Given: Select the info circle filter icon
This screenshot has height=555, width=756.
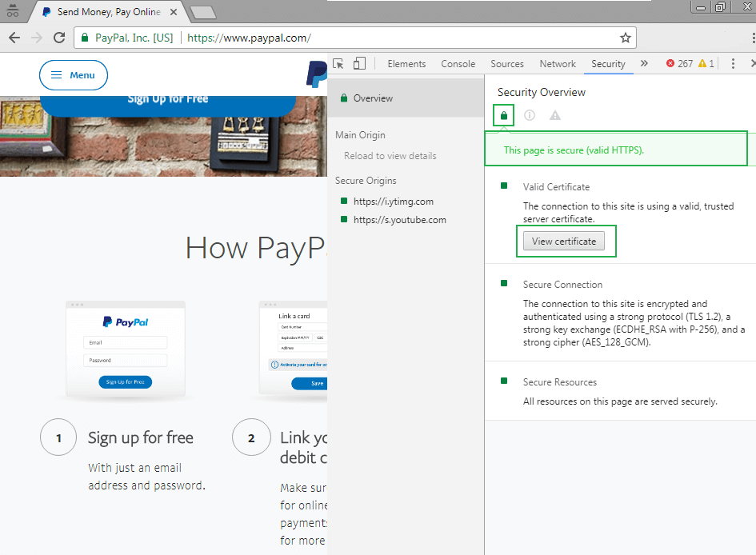Looking at the screenshot, I should coord(530,115).
